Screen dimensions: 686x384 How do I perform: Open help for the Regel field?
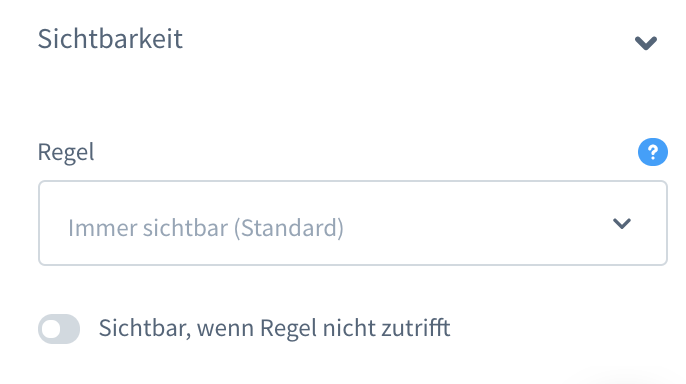[x=652, y=152]
